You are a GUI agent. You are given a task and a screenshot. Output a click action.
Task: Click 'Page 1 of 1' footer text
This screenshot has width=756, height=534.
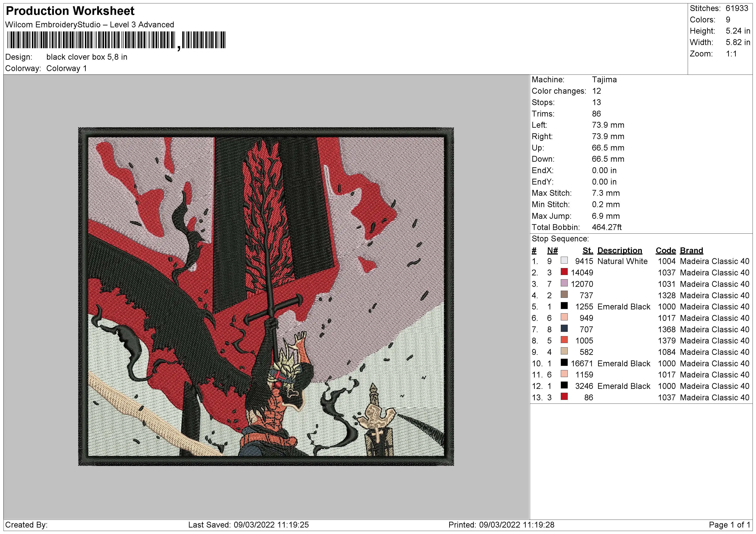pos(729,525)
